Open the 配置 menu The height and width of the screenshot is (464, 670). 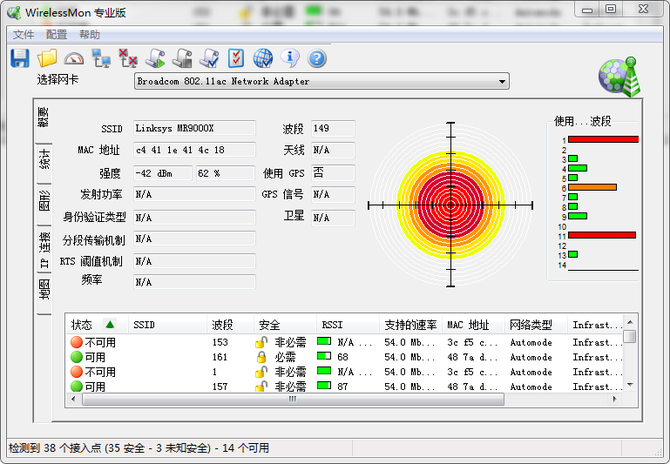[57, 34]
